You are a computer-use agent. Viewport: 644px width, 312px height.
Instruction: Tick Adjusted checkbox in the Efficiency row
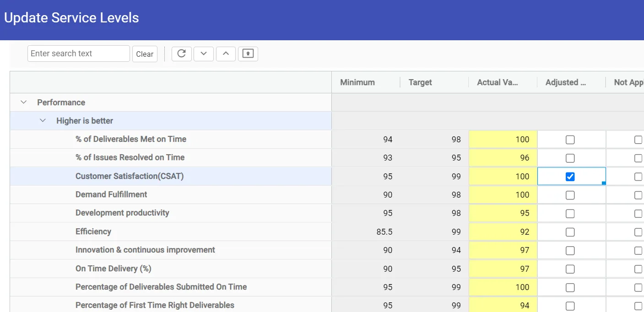click(x=570, y=232)
